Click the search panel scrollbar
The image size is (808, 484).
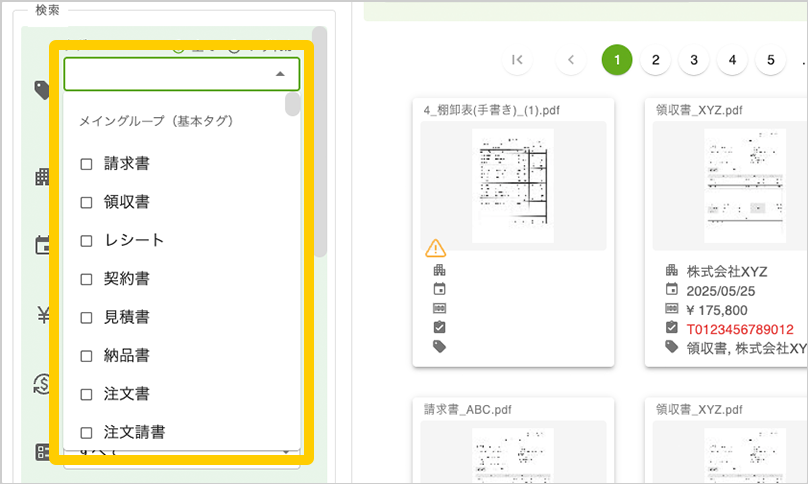320,142
